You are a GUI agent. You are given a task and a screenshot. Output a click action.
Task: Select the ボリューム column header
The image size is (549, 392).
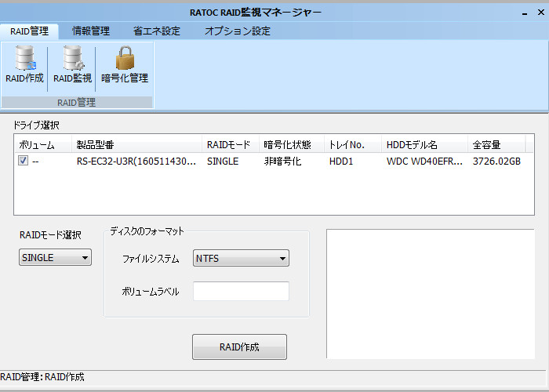pos(42,144)
